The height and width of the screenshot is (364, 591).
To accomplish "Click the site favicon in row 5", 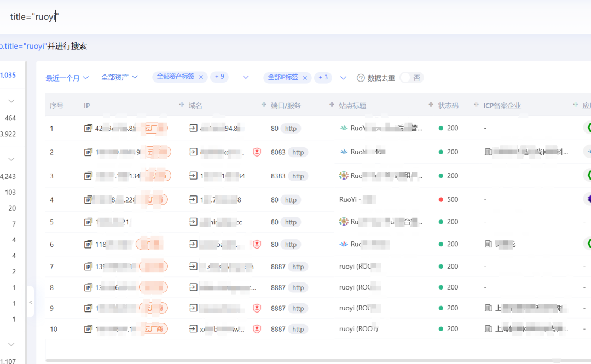I will (343, 222).
